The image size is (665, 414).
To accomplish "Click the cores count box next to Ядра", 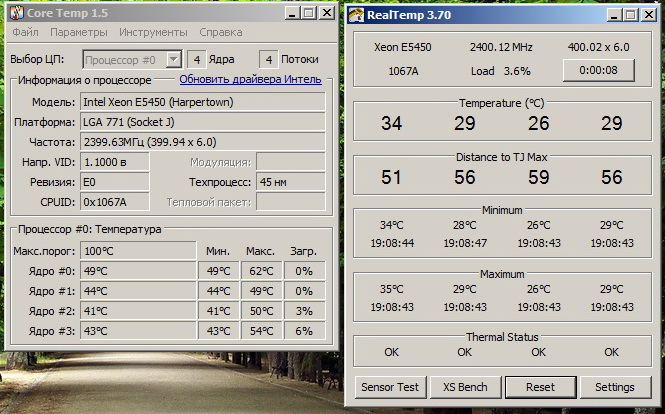I will click(197, 59).
